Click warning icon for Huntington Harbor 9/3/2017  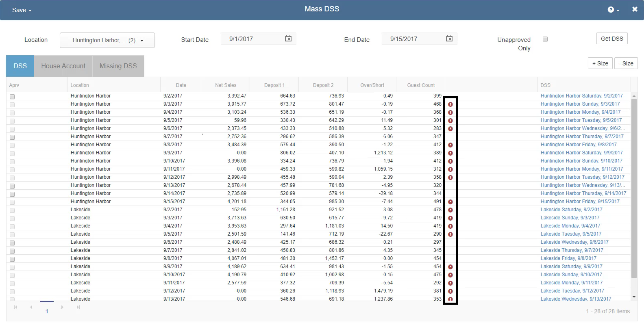pos(450,104)
